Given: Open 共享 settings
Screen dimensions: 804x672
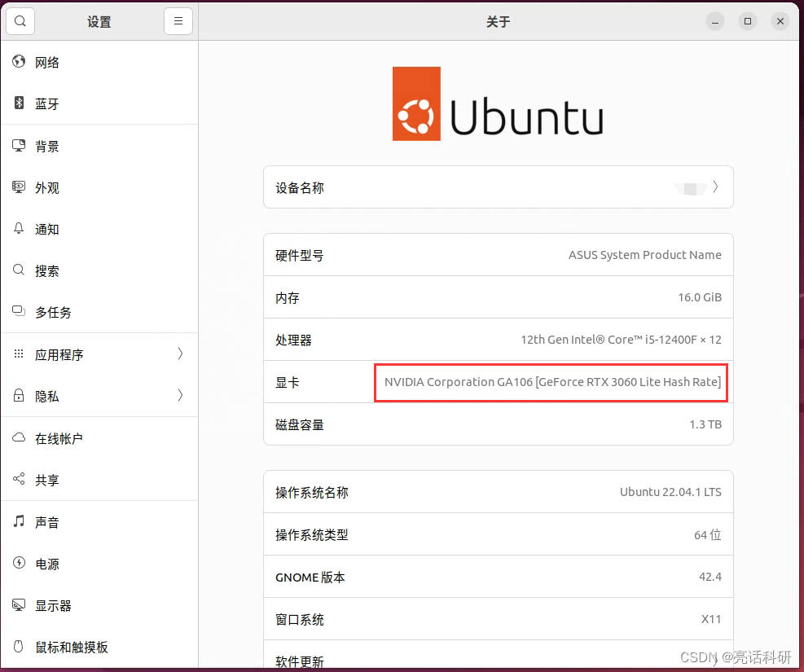Looking at the screenshot, I should click(x=99, y=480).
